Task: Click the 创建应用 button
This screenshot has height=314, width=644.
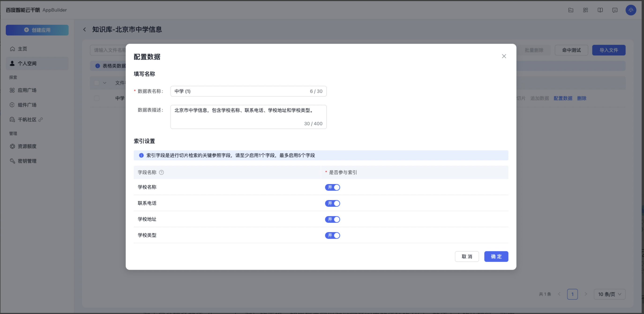Action: tap(37, 30)
